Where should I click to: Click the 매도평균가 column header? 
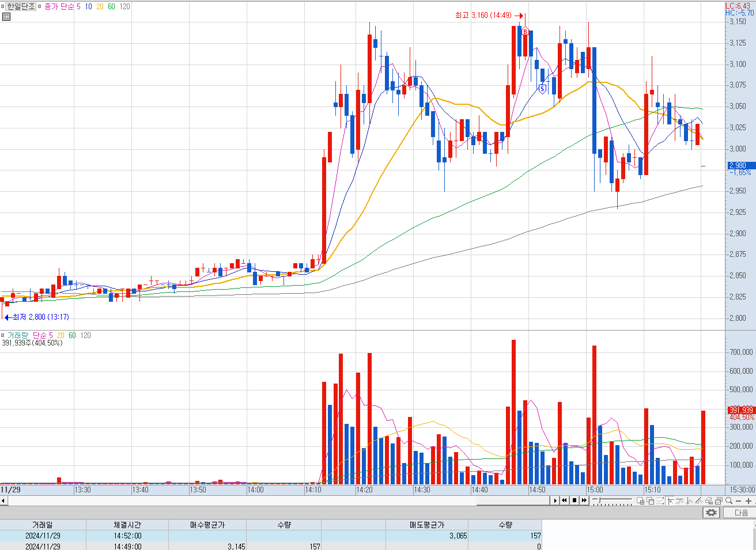pyautogui.click(x=427, y=525)
